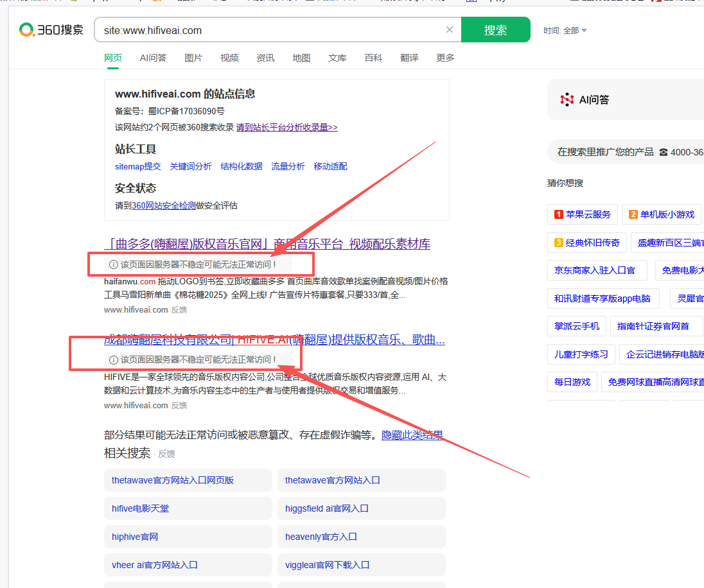The width and height of the screenshot is (704, 588).
Task: Open suggested search 指南针证券官网首
Action: [x=657, y=326]
